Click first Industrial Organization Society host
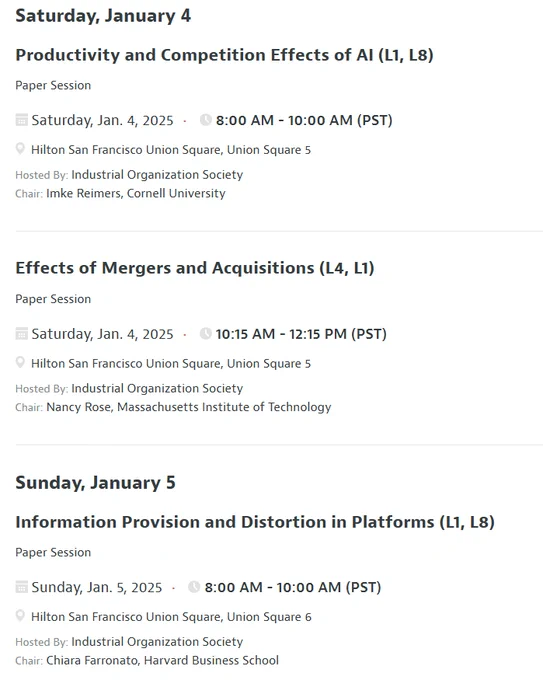 coord(157,175)
